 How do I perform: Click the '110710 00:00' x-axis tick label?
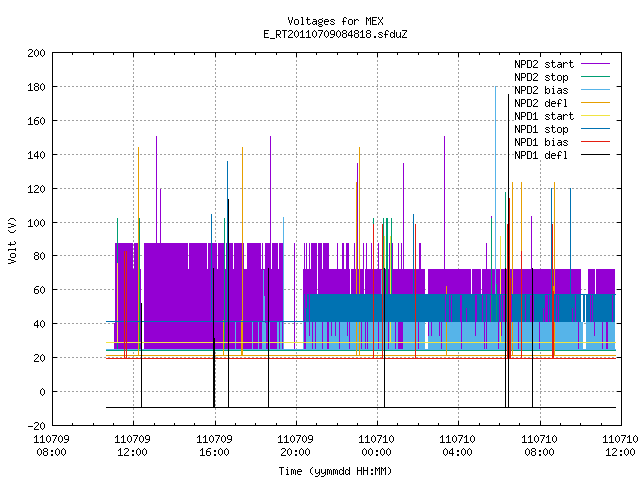click(376, 446)
